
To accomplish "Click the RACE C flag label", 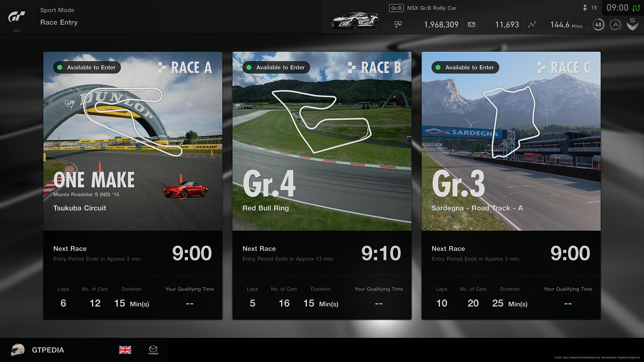I will tap(564, 67).
